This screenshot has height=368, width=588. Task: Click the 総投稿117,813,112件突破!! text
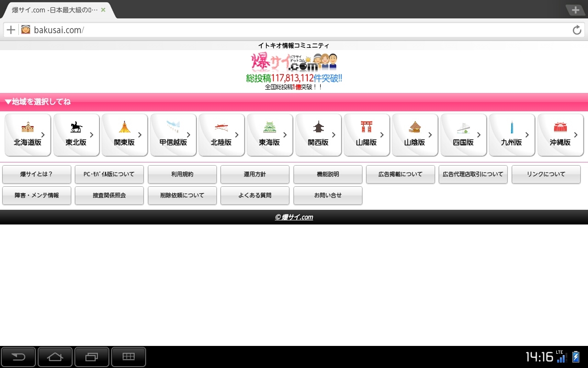coord(294,78)
